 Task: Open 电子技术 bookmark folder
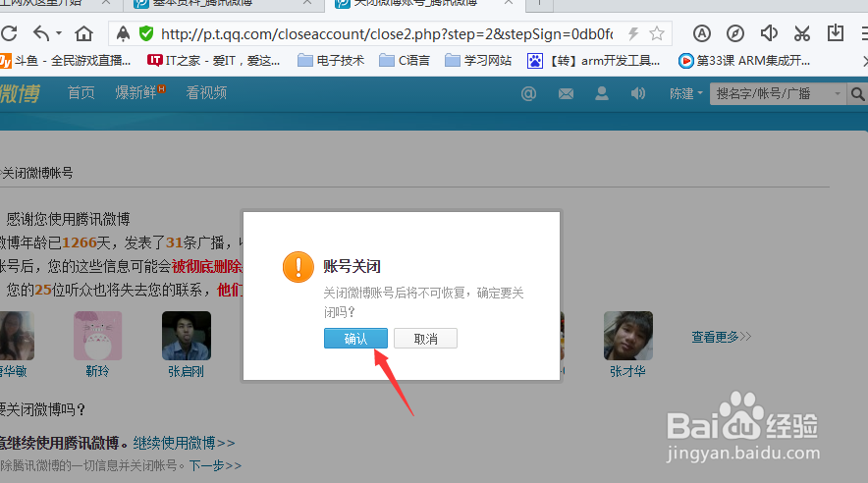[x=331, y=60]
